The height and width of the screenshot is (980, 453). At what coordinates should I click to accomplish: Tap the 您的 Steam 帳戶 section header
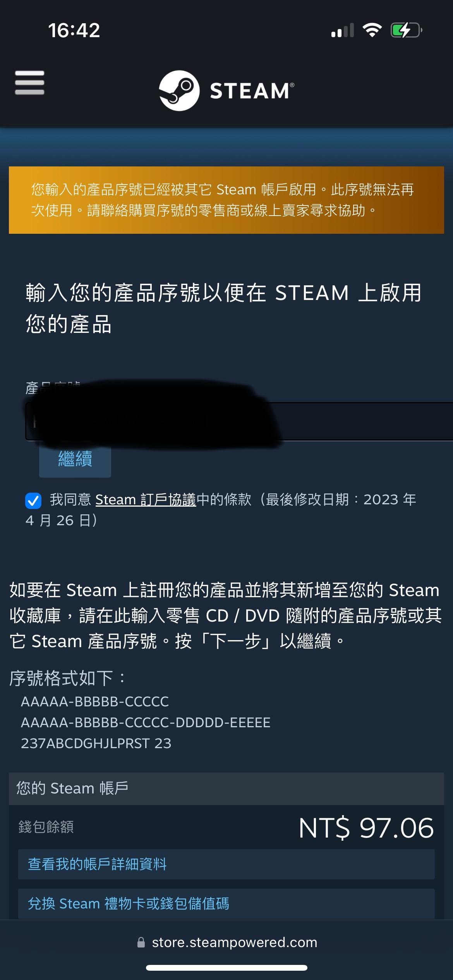(226, 788)
